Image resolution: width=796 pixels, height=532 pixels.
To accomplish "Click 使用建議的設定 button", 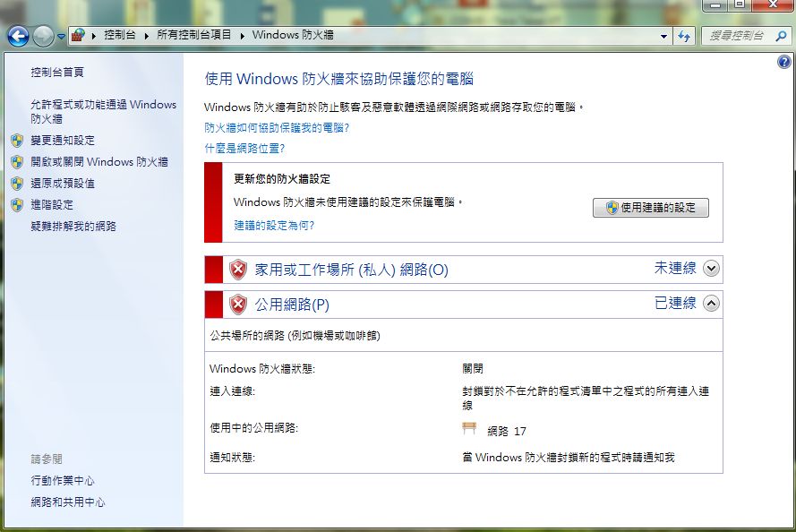I will click(x=651, y=208).
